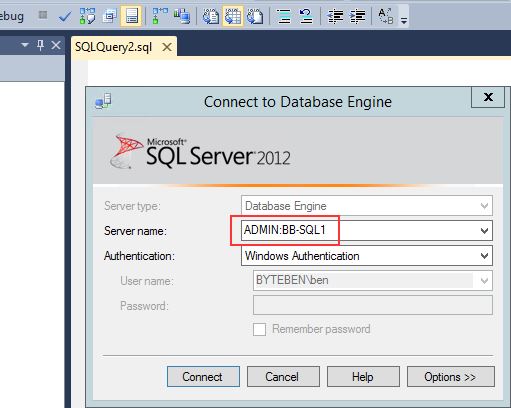This screenshot has height=408, width=511.
Task: Open the Authentication dropdown
Action: pos(367,256)
